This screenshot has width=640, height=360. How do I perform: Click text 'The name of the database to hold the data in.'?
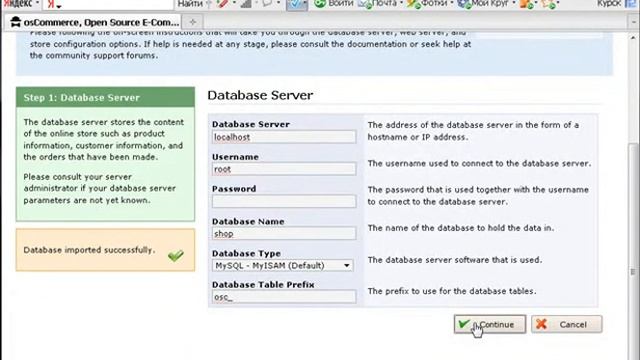461,228
